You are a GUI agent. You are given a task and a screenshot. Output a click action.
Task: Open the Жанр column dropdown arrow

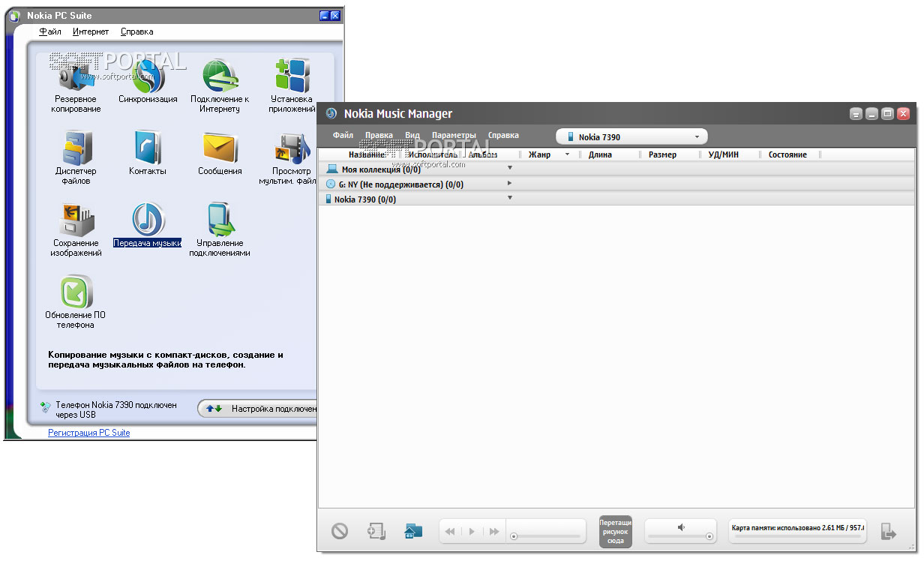pos(568,154)
